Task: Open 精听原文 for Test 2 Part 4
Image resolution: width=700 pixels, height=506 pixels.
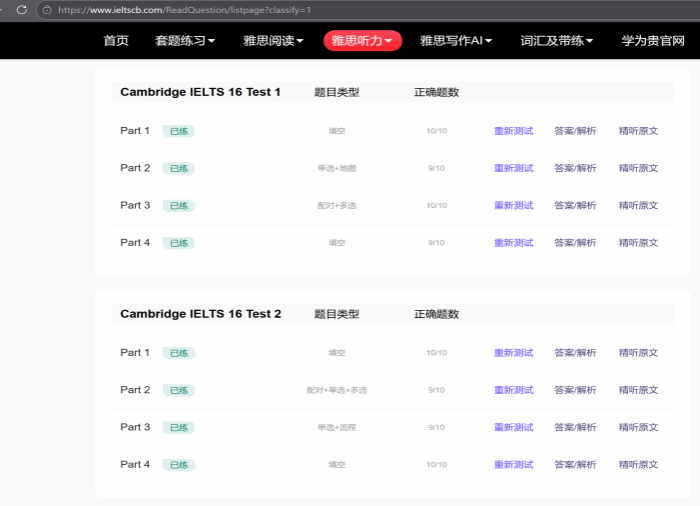Action: [x=638, y=465]
